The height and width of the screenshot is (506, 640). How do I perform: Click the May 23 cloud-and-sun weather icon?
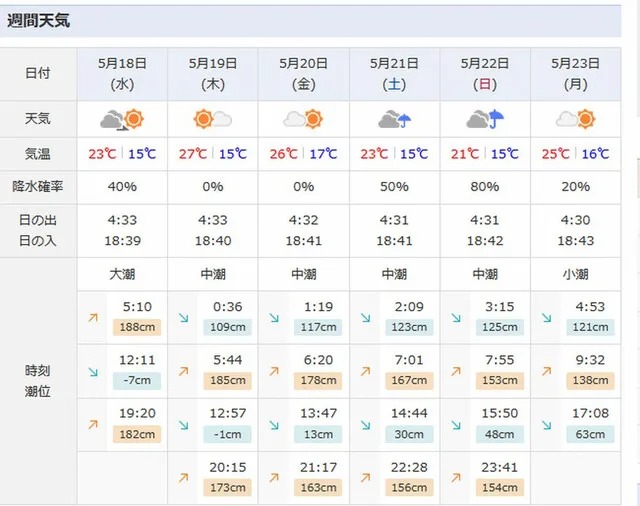point(576,119)
